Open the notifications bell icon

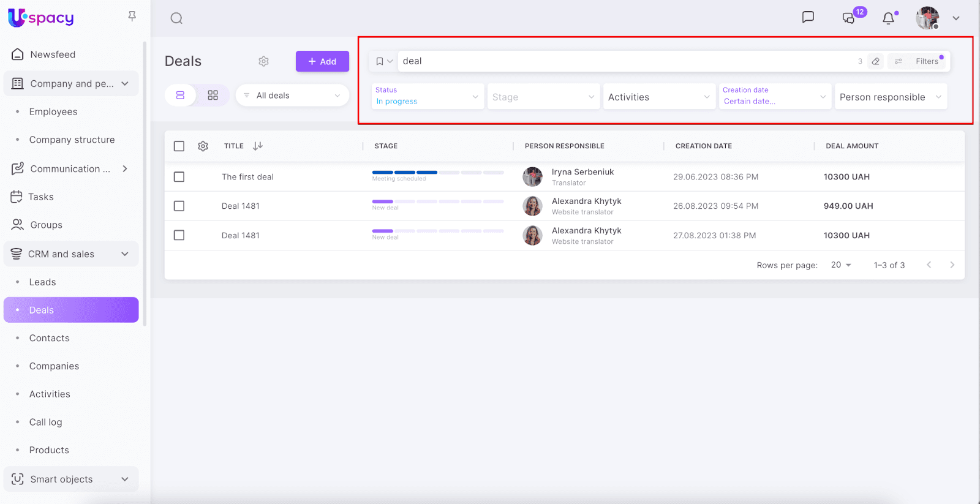point(888,18)
